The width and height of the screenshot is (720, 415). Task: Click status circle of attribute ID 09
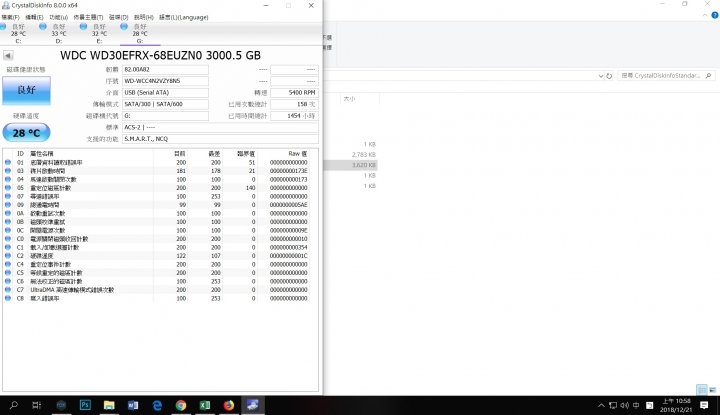[8, 205]
